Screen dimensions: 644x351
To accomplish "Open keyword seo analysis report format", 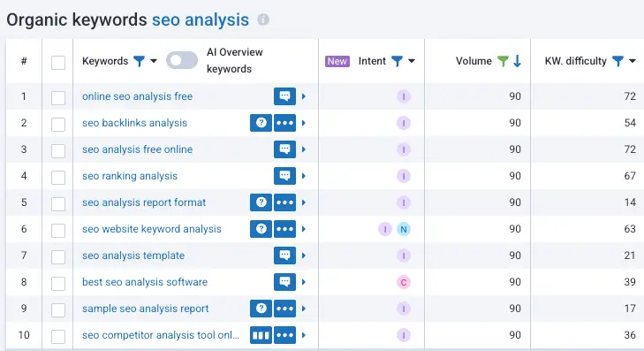I will click(144, 202).
